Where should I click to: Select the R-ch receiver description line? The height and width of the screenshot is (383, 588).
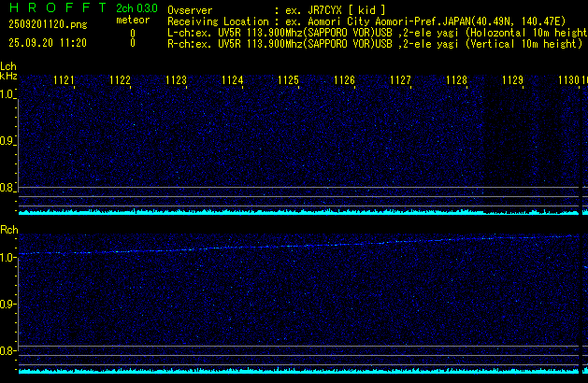pyautogui.click(x=374, y=43)
